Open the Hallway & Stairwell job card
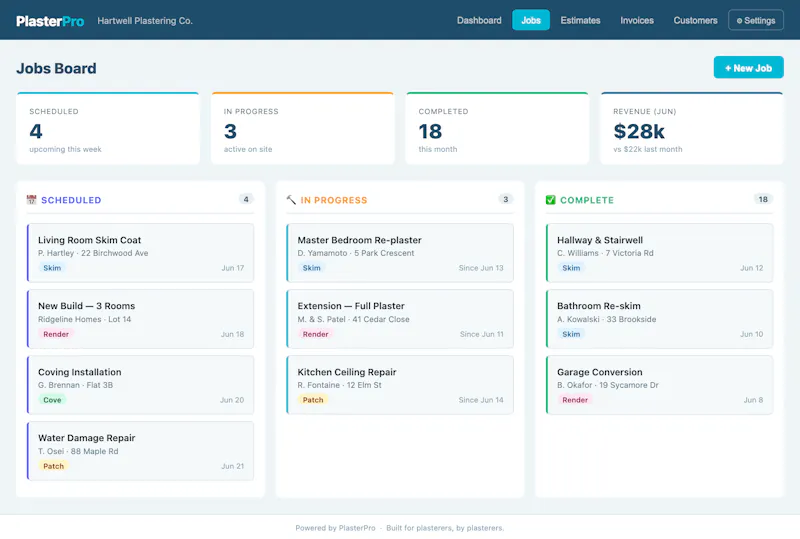Viewport: 800px width, 539px height. click(659, 253)
